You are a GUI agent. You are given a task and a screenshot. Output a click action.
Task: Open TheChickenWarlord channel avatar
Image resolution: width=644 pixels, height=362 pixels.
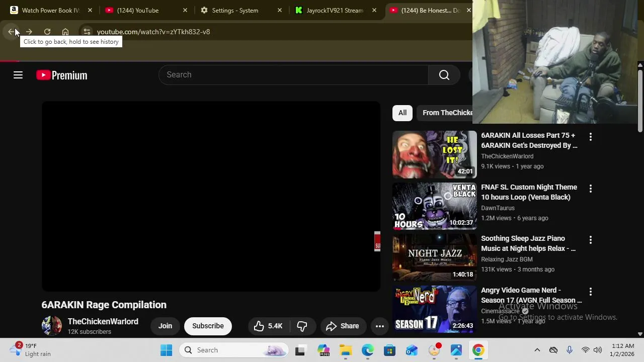coord(51,326)
